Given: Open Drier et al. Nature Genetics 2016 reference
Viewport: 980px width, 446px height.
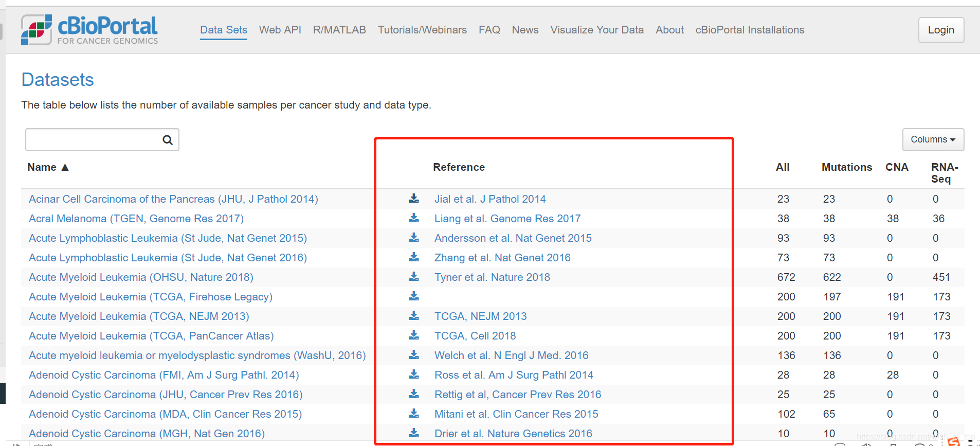Looking at the screenshot, I should click(513, 434).
